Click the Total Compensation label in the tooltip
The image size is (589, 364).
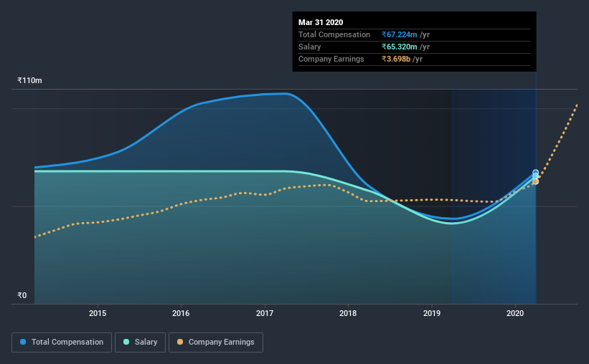334,34
